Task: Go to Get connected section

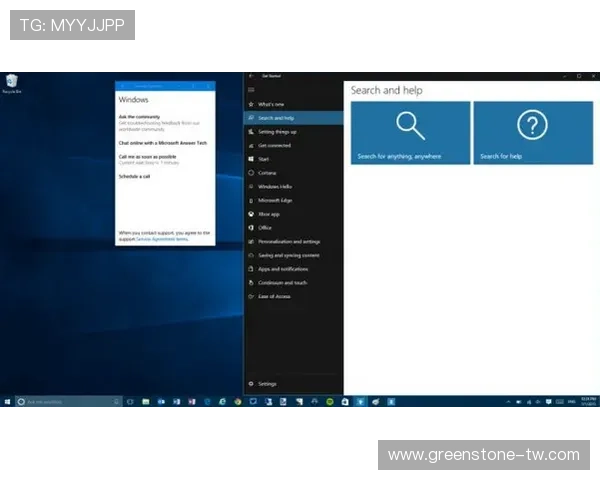Action: click(x=274, y=145)
